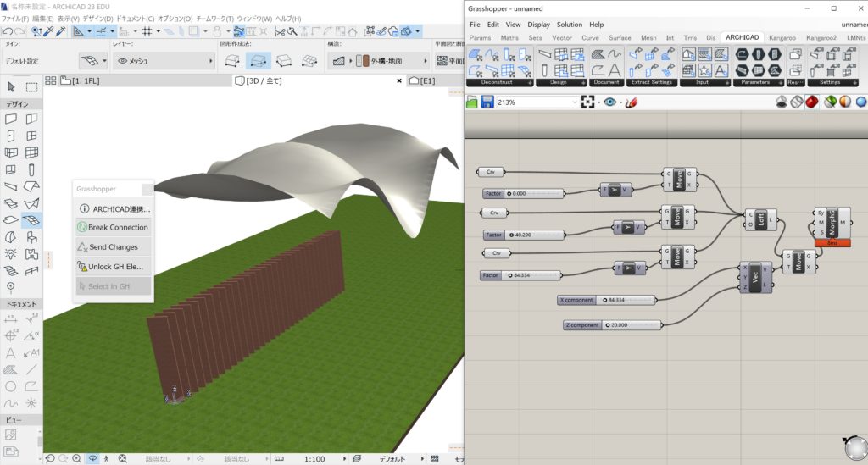Screen dimensions: 868x465
Task: Toggle the grid snap icon in ARCHICAD toolbar
Action: 147,31
